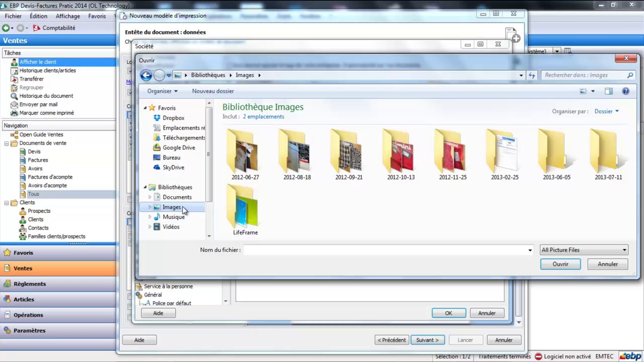Screen dimensions: 644x362
Task: Open the Factures documents entry
Action: 38,160
